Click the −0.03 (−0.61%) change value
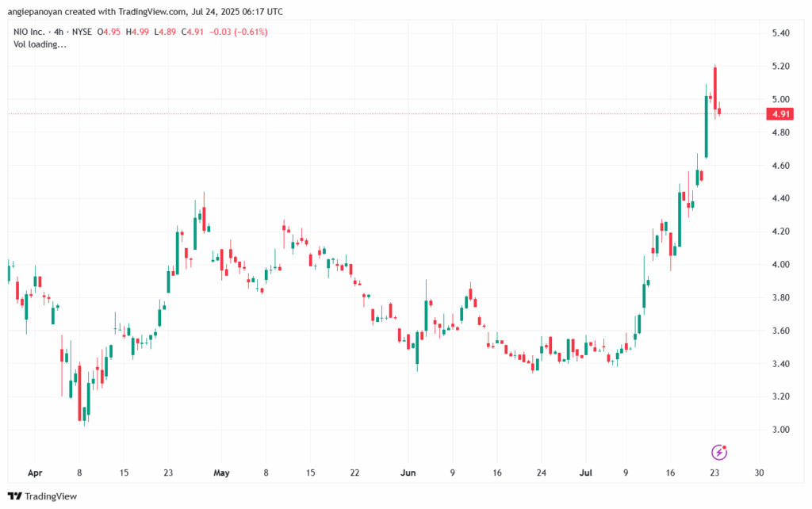Screen dimensions: 812x509 (x=238, y=32)
